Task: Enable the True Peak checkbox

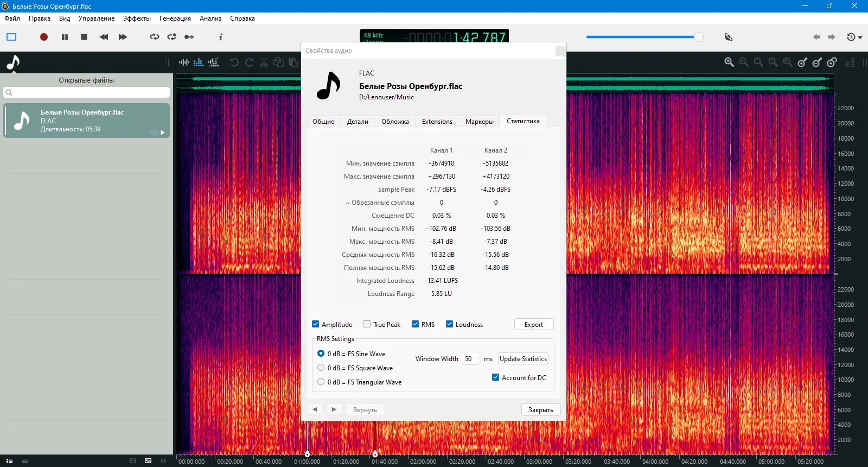Action: pos(367,324)
